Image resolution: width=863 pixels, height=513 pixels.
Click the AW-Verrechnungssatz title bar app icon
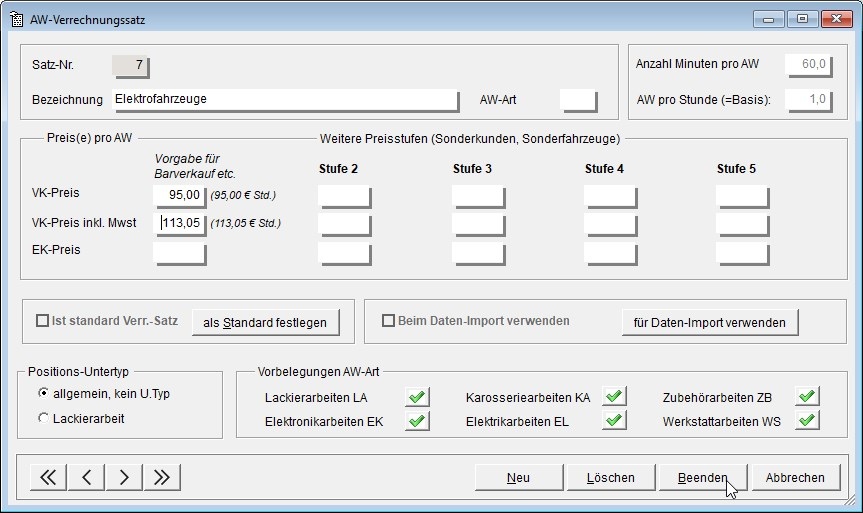pyautogui.click(x=17, y=19)
